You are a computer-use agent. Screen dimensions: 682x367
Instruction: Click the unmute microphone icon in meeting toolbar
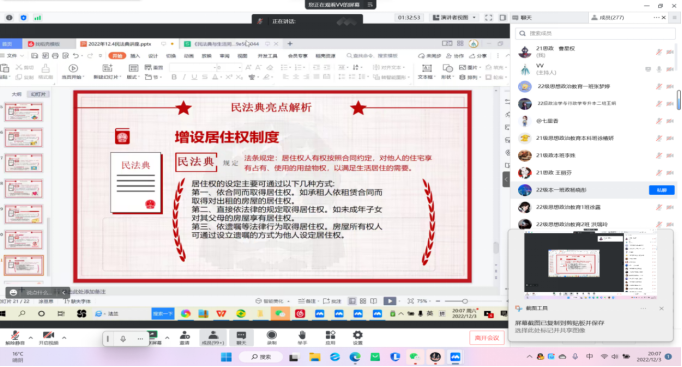pyautogui.click(x=15, y=337)
